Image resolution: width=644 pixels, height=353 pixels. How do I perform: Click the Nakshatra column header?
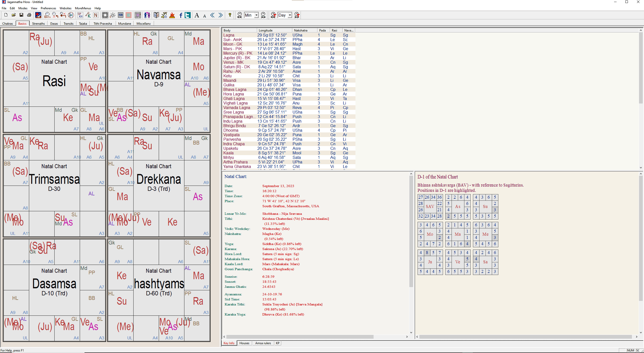pos(304,30)
